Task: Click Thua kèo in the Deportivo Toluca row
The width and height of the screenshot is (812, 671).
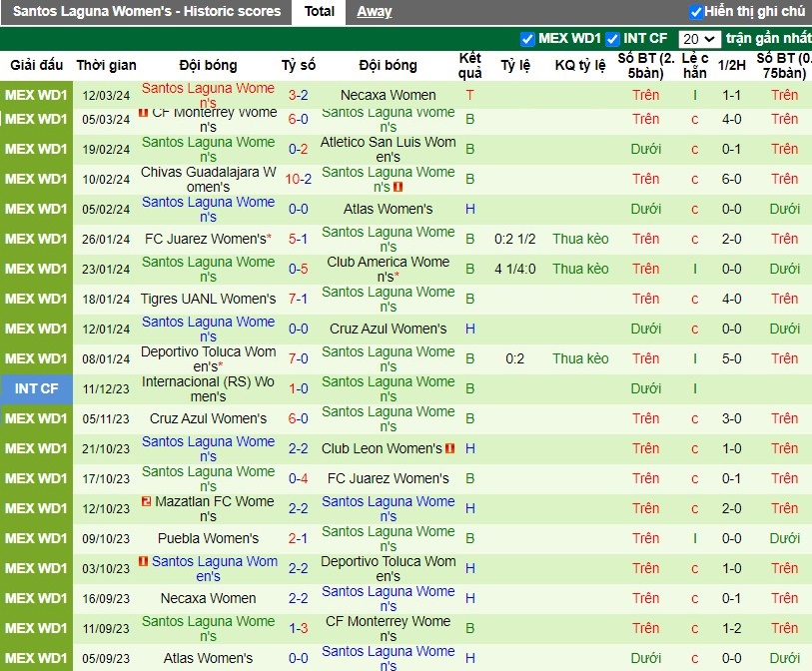Action: (580, 358)
